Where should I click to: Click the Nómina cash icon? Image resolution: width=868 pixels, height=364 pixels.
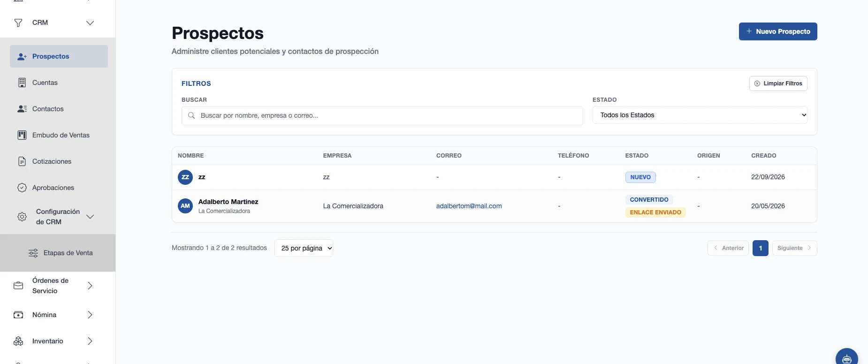click(x=18, y=315)
